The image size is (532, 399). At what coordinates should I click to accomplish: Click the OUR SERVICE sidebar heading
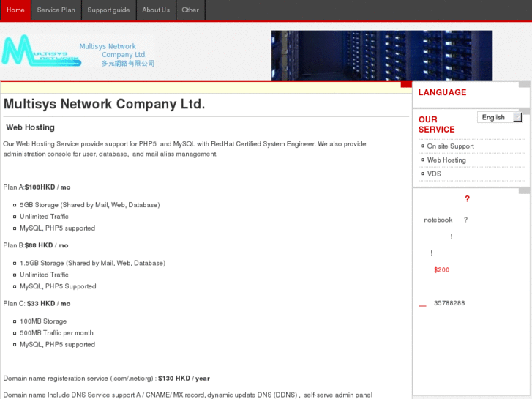tap(436, 124)
